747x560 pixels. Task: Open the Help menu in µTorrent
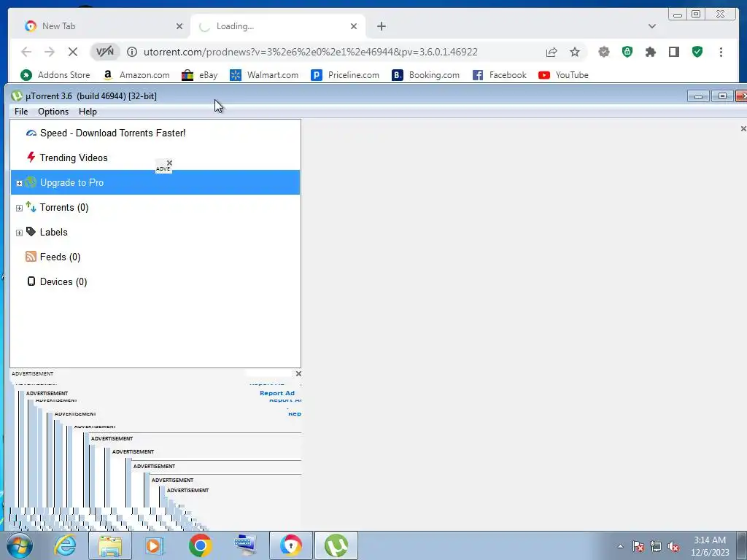click(x=88, y=112)
